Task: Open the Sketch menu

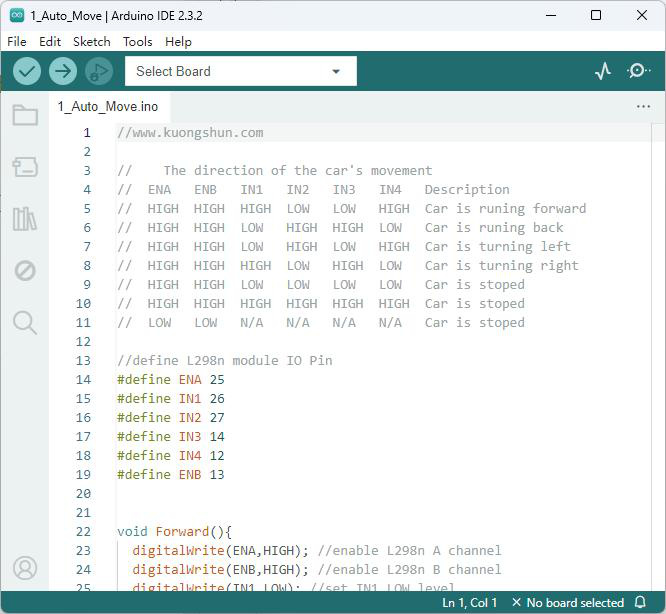Action: click(x=92, y=42)
